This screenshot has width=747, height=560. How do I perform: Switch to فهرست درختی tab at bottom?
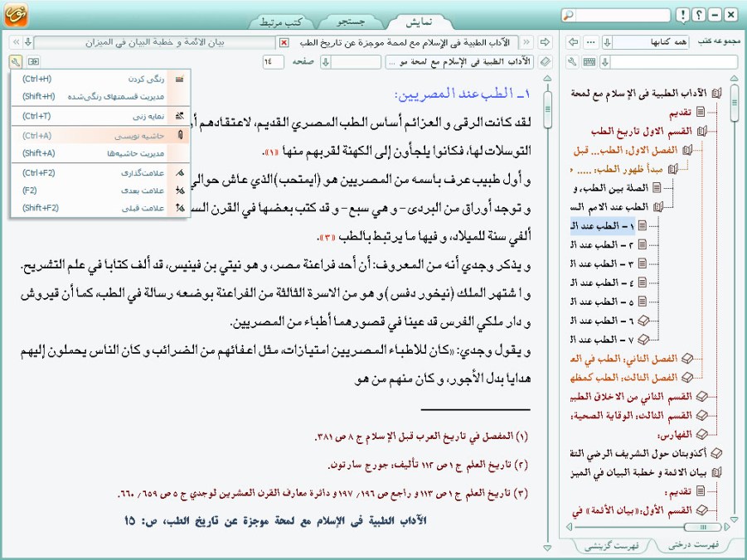click(x=693, y=545)
